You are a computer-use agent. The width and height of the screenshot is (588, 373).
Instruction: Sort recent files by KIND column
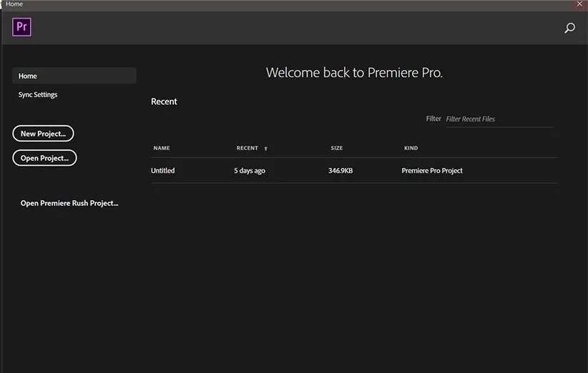tap(411, 148)
